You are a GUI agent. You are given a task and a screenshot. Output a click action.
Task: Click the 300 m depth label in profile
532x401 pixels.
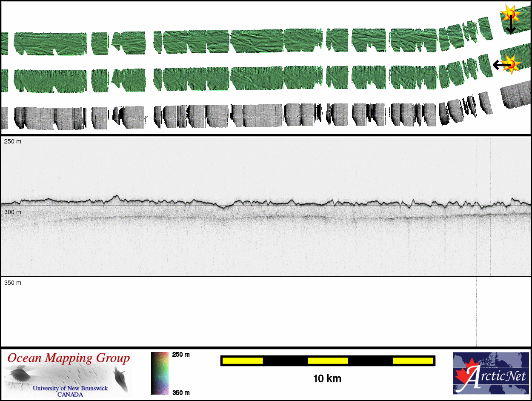point(12,212)
